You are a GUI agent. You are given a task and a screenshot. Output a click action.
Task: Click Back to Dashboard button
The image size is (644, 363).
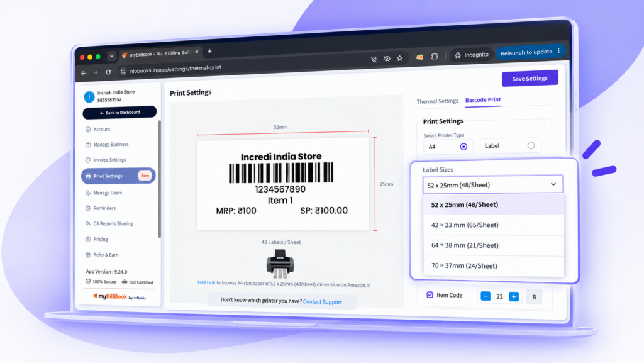pos(119,113)
